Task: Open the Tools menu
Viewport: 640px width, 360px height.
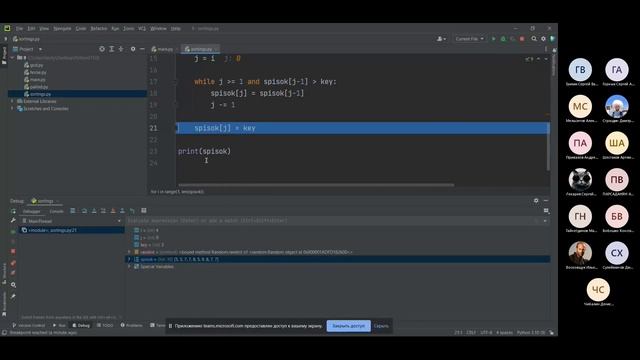Action: point(129,29)
